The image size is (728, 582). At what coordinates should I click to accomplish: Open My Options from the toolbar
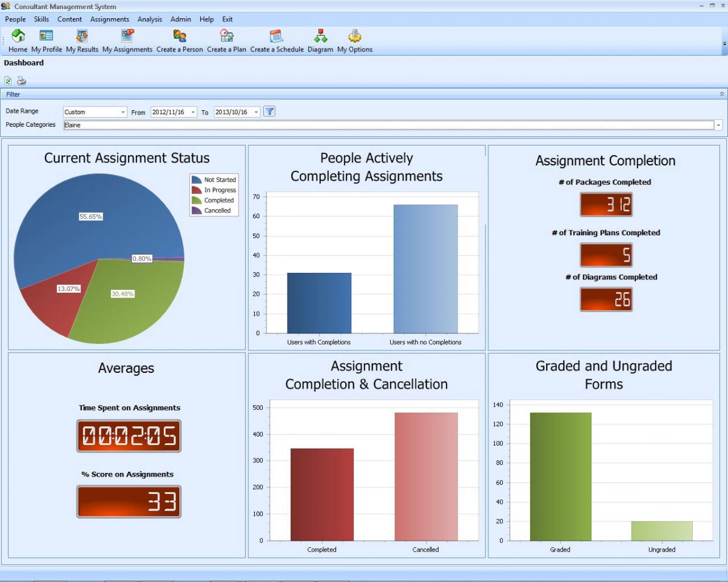coord(355,36)
